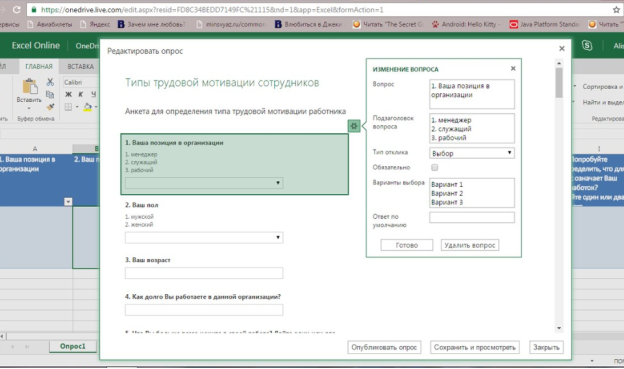
Task: Close the Изменение вопроса panel
Action: pyautogui.click(x=513, y=68)
